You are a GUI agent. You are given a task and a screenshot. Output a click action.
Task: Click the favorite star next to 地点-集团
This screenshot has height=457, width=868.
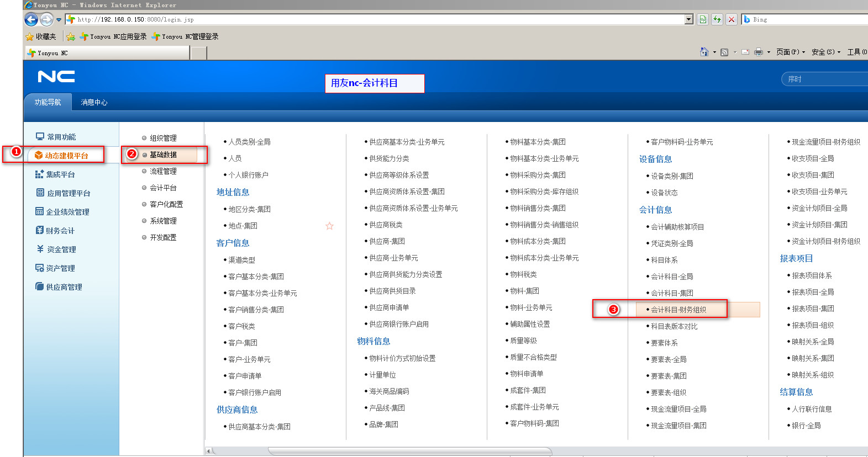coord(329,226)
